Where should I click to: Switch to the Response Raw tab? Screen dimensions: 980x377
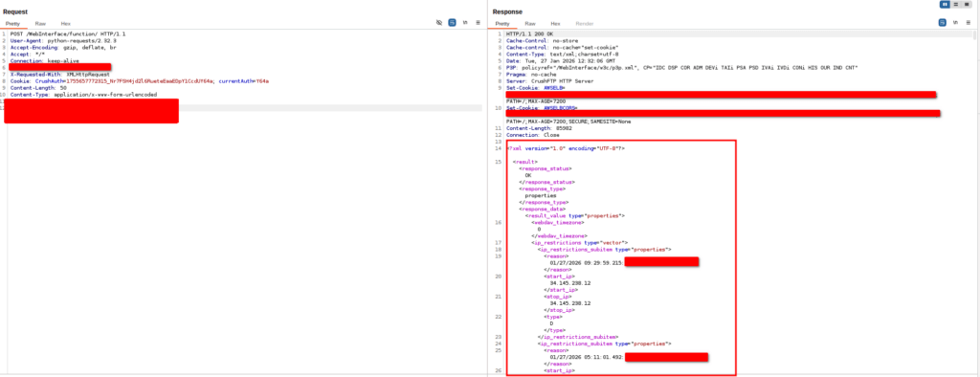coord(530,23)
